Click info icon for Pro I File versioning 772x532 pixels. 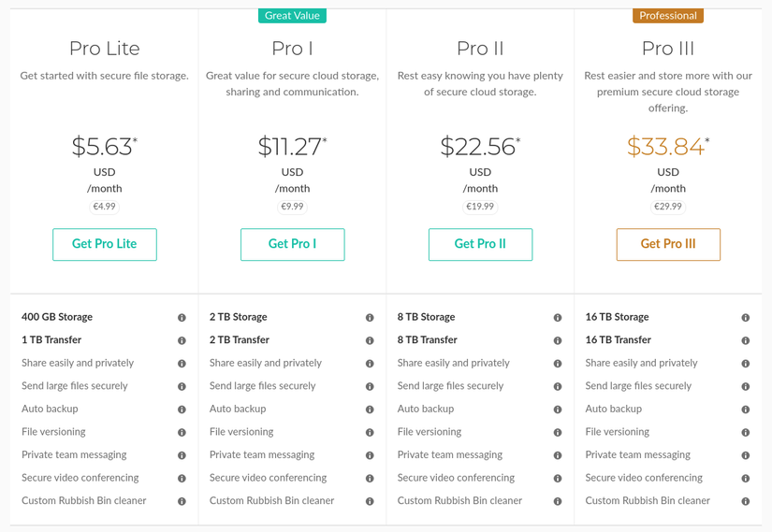[x=370, y=433]
